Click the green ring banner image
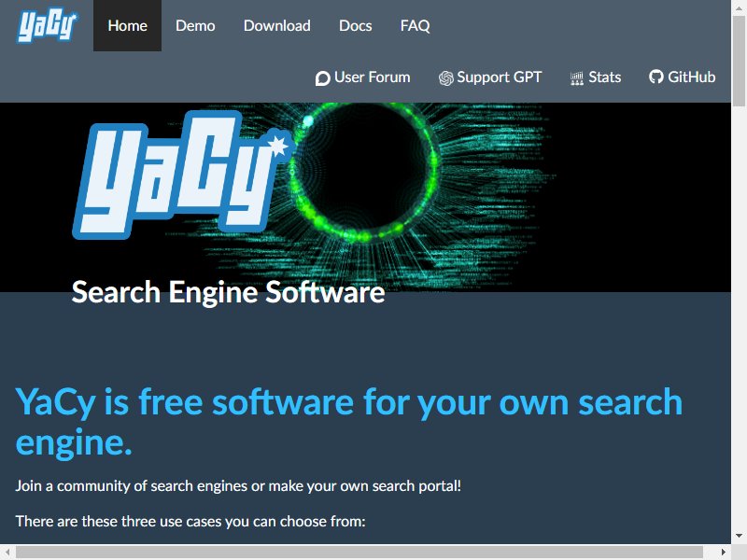This screenshot has height=560, width=747. pos(365,172)
